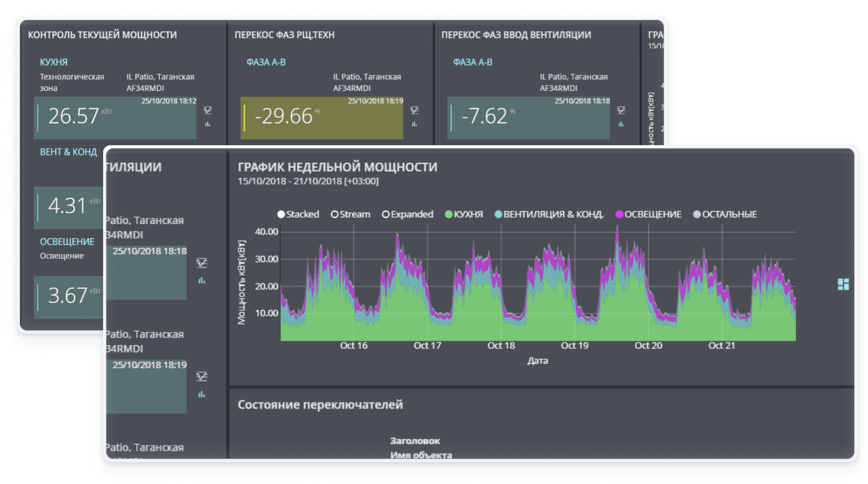Select the Stacked chart mode
Screen dimensions: 868x484
pyautogui.click(x=298, y=214)
